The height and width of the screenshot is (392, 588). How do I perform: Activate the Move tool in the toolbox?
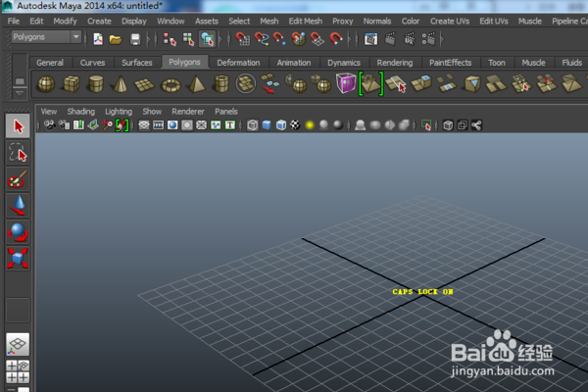18,206
